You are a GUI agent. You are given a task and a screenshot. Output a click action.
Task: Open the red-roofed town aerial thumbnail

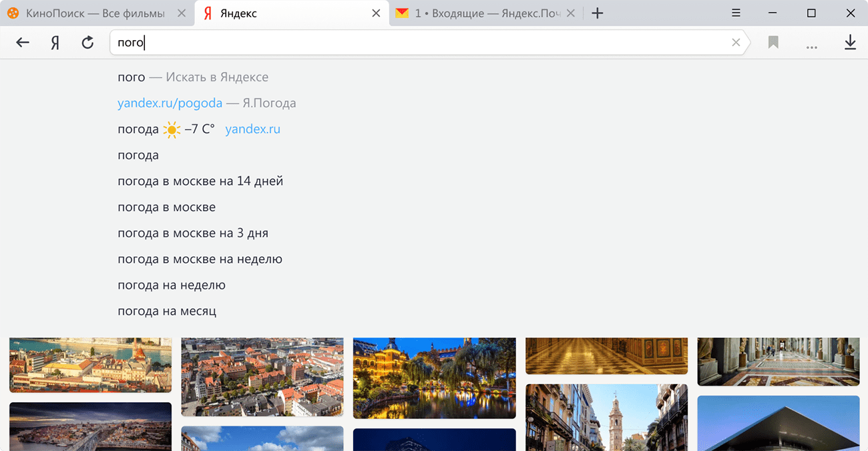pyautogui.click(x=262, y=377)
